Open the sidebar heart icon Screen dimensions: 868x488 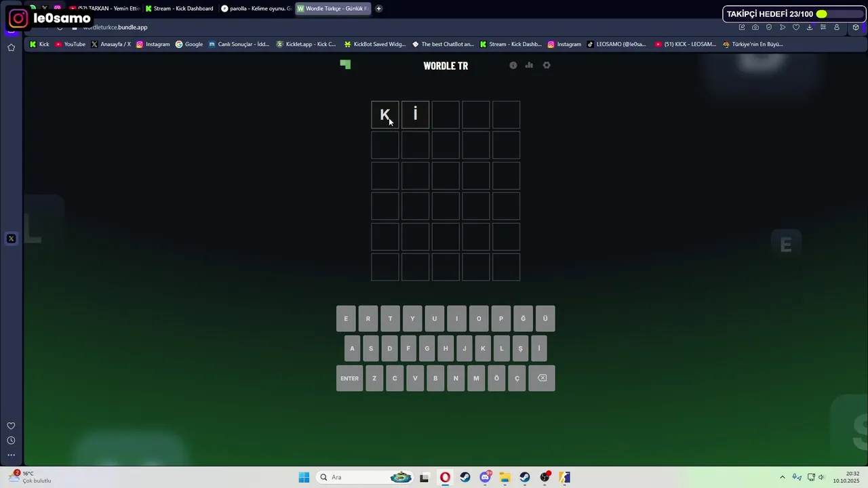[x=11, y=426]
